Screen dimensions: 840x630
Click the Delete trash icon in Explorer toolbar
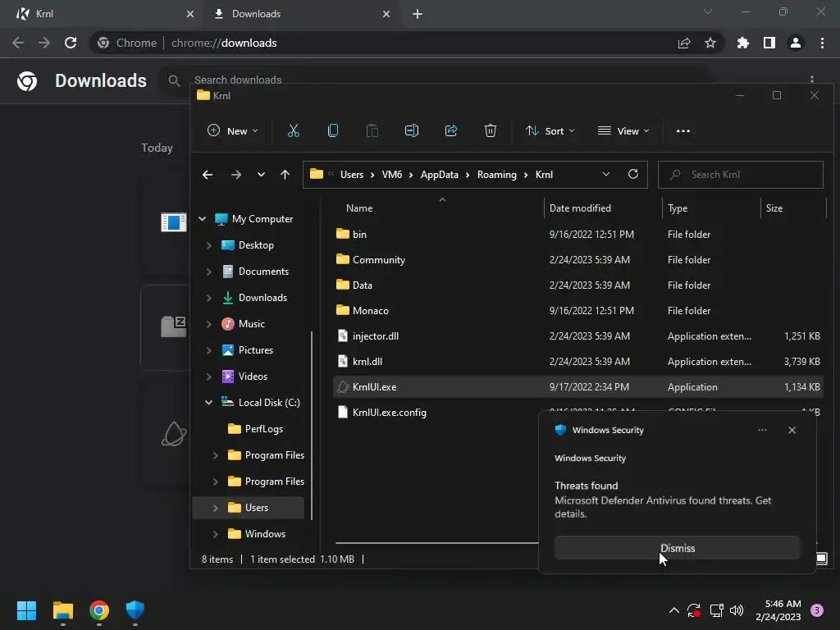click(491, 130)
